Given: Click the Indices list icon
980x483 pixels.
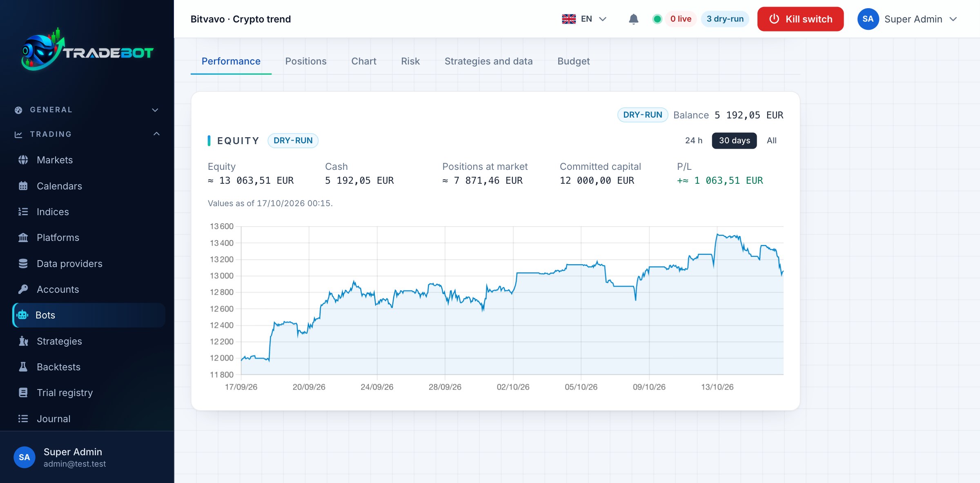Looking at the screenshot, I should (23, 212).
